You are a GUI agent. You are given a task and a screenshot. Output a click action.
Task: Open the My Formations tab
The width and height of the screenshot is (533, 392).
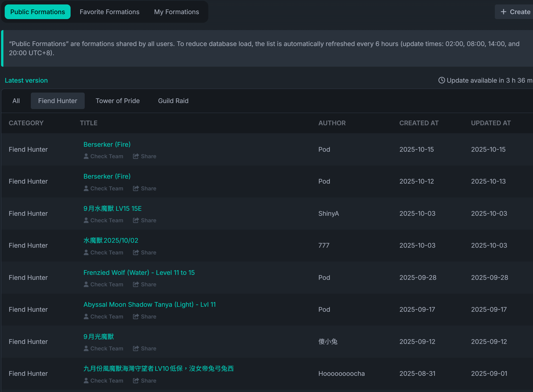(176, 12)
